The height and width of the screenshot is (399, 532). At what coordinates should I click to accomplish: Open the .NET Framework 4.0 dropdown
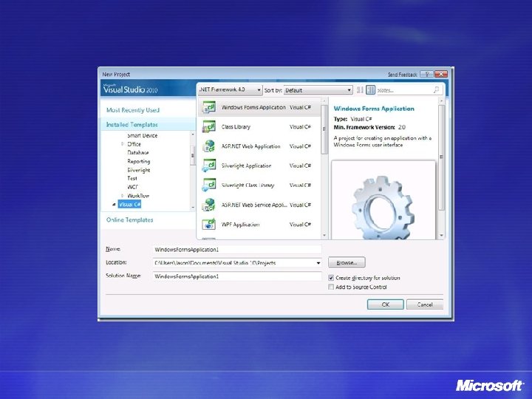pyautogui.click(x=230, y=90)
